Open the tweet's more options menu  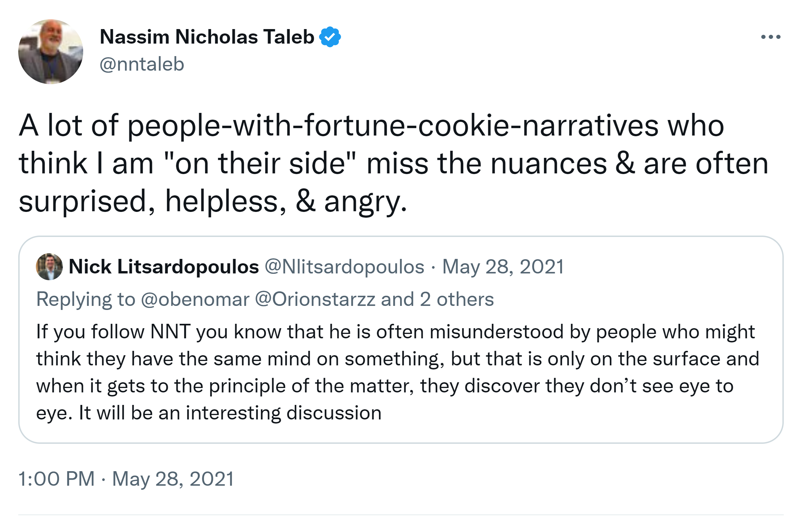[x=771, y=37]
